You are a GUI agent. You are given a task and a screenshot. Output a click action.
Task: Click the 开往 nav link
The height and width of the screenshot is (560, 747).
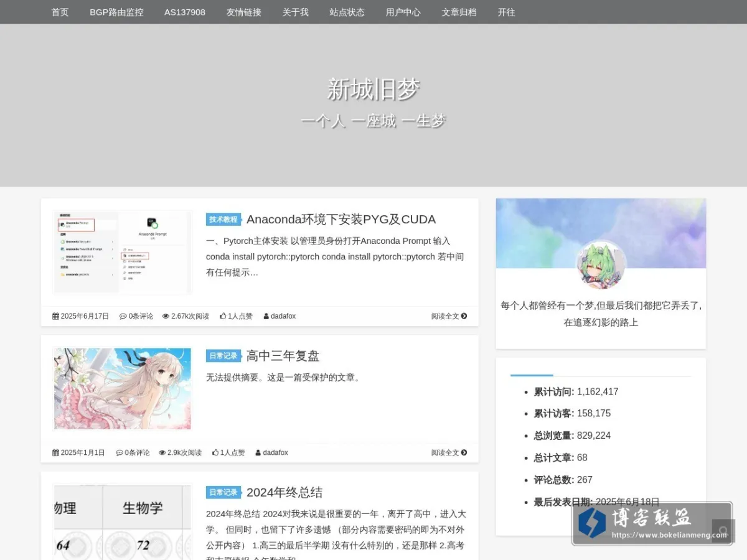[507, 12]
